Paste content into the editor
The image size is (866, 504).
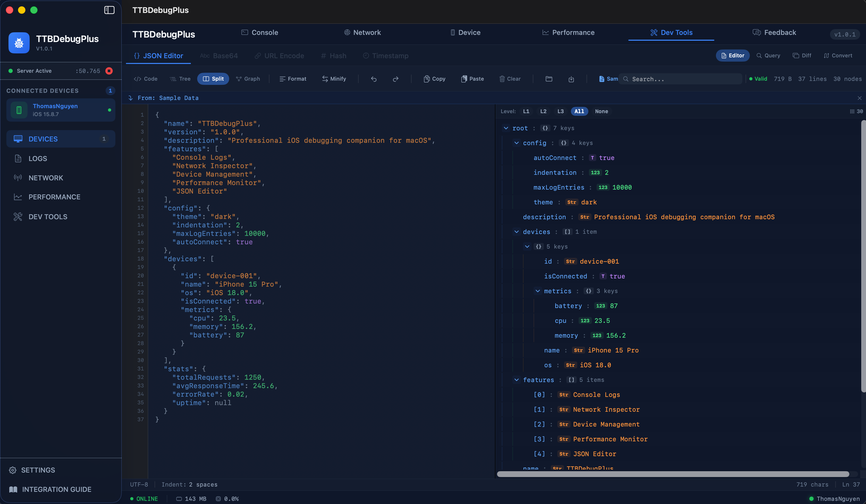pos(472,79)
